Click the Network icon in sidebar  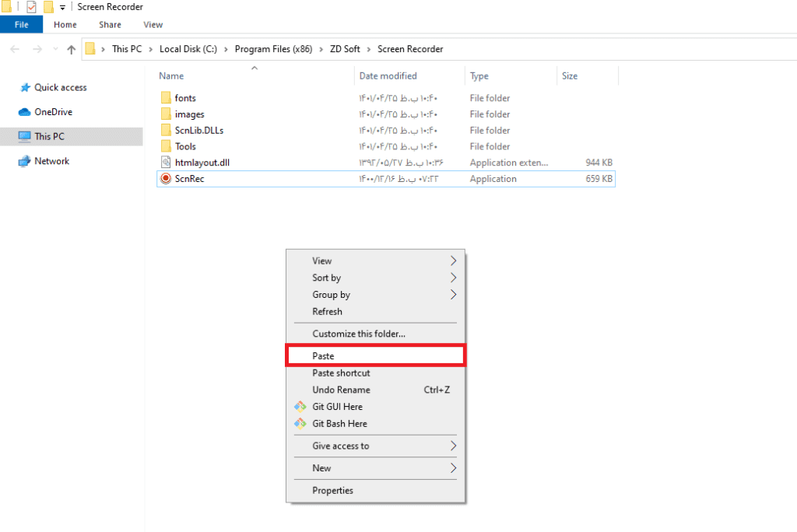[24, 161]
